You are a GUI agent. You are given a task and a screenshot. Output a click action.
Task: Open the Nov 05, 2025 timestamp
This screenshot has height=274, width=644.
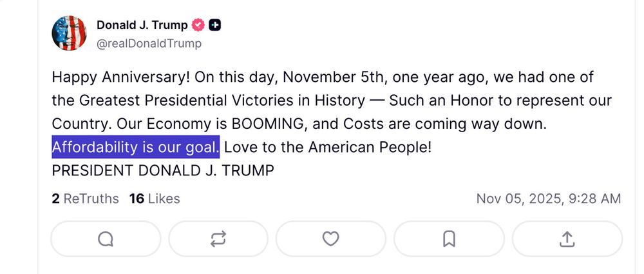click(x=549, y=199)
